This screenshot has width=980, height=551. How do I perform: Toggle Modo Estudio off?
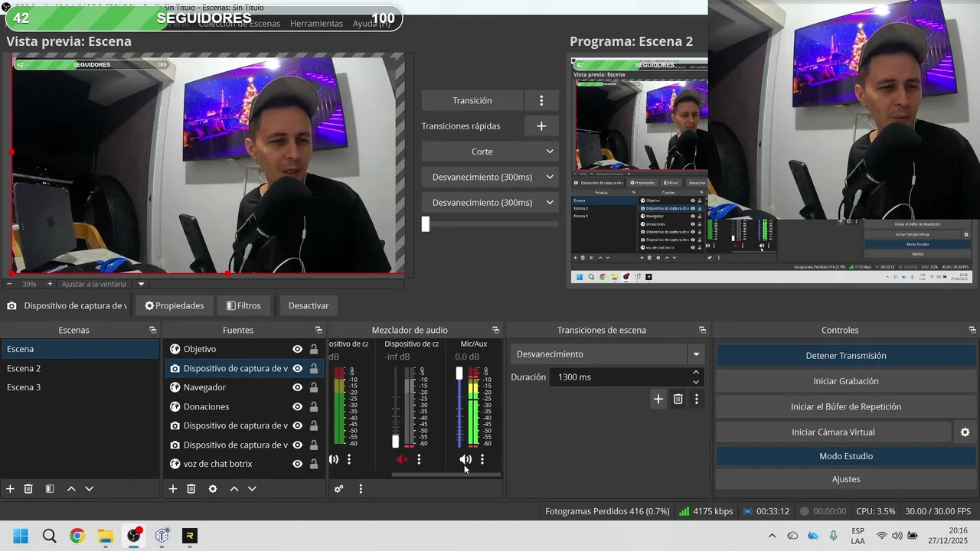(845, 456)
